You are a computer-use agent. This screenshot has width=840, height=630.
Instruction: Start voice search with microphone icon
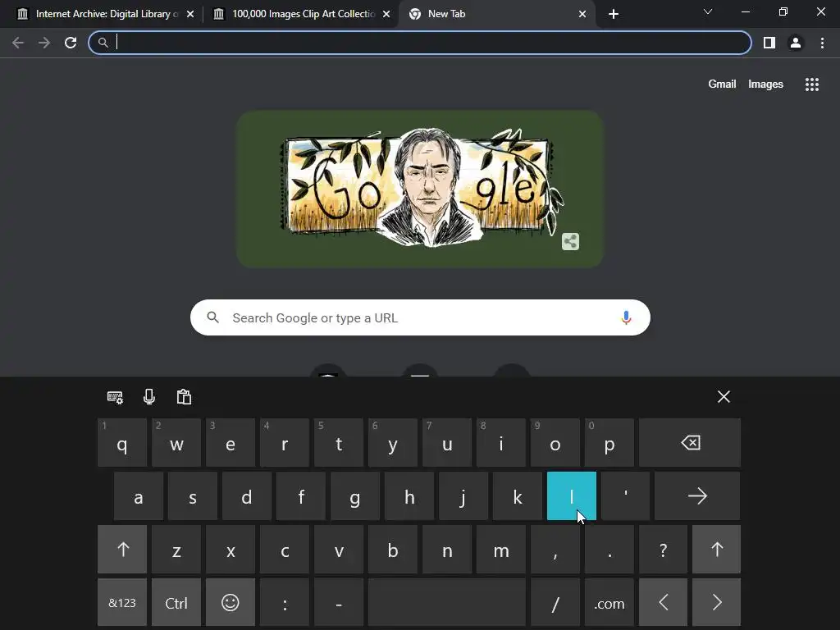pos(626,317)
